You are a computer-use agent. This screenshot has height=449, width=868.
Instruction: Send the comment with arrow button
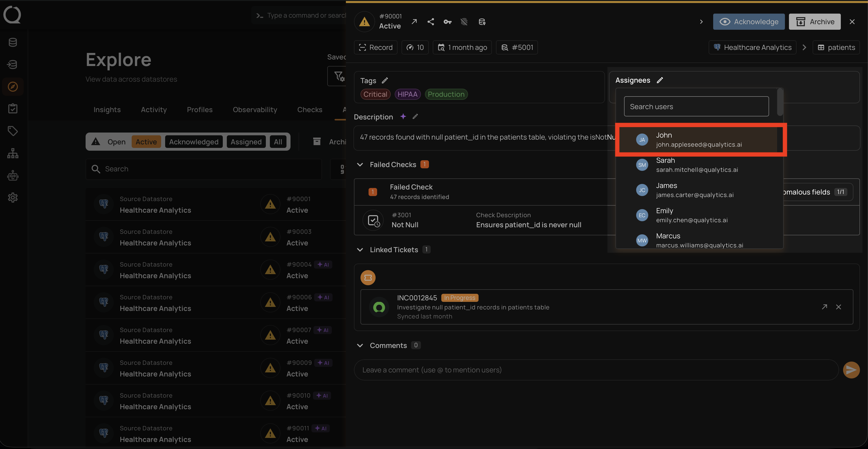[851, 370]
